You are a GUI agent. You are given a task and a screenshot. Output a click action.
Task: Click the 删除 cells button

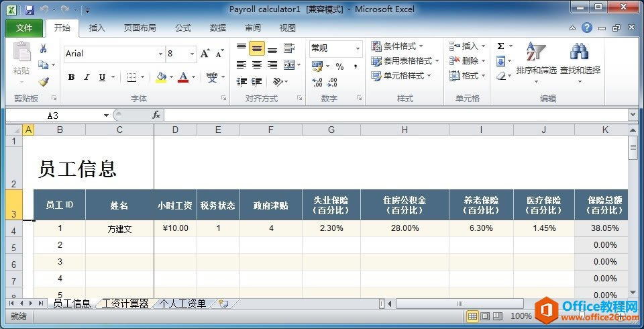point(468,61)
